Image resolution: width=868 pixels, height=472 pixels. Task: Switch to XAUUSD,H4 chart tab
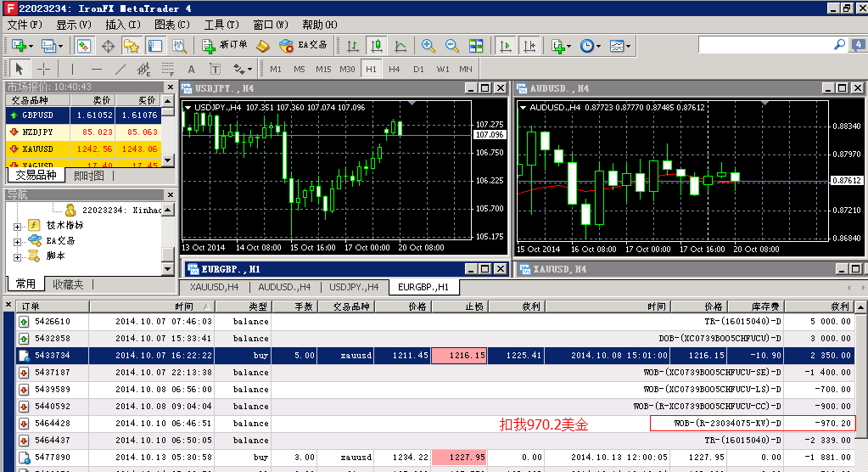(214, 287)
